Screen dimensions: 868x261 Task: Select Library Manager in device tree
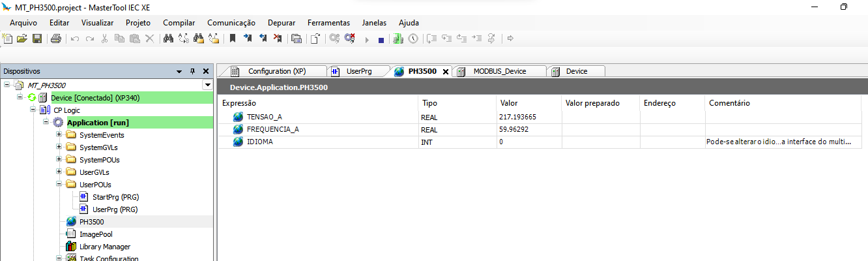click(x=104, y=247)
